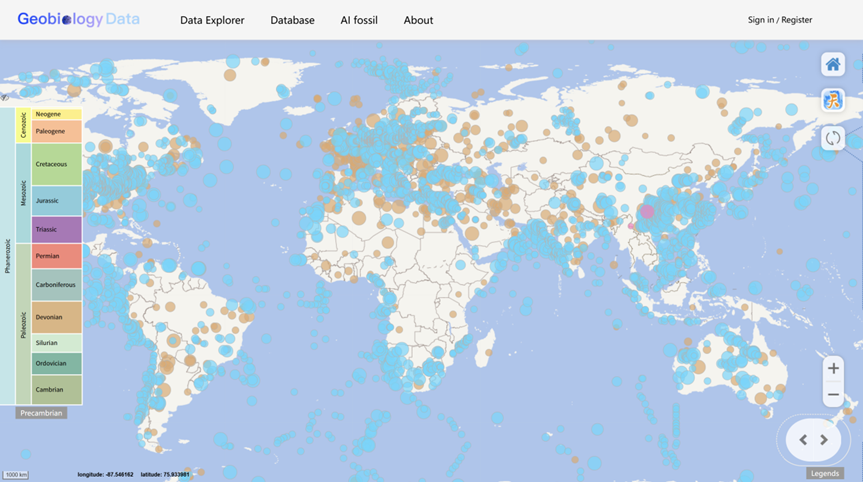Zoom in with the plus icon
Viewport: 863px width, 482px height.
[833, 368]
